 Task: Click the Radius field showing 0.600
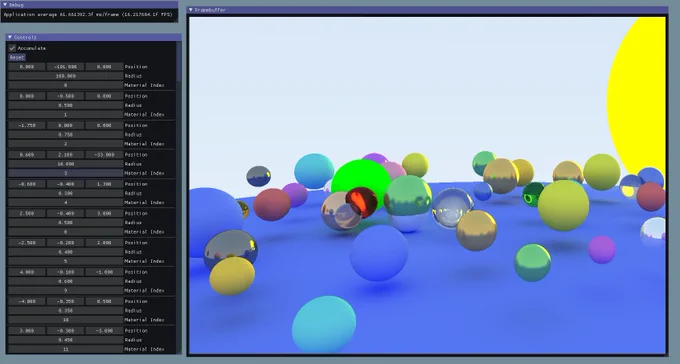pyautogui.click(x=65, y=281)
